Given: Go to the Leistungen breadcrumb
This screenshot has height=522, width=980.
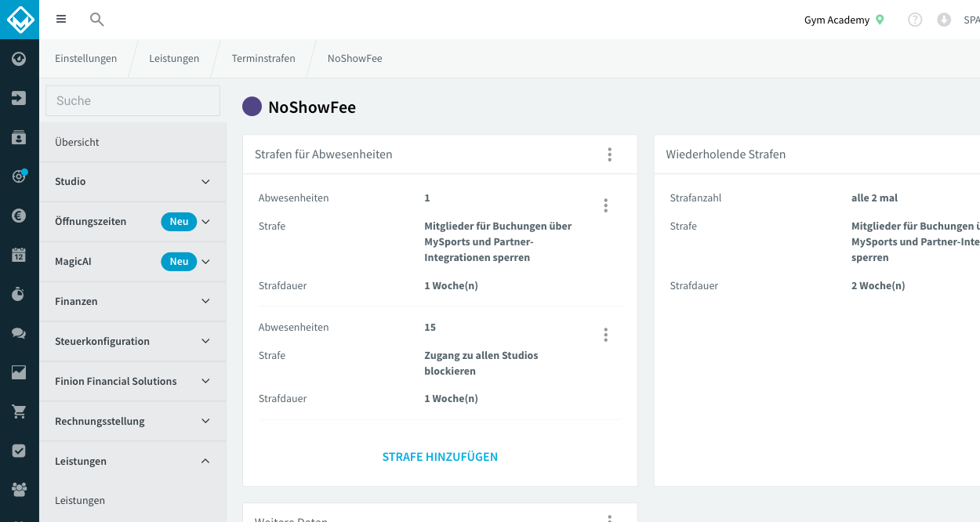Looking at the screenshot, I should coord(174,59).
